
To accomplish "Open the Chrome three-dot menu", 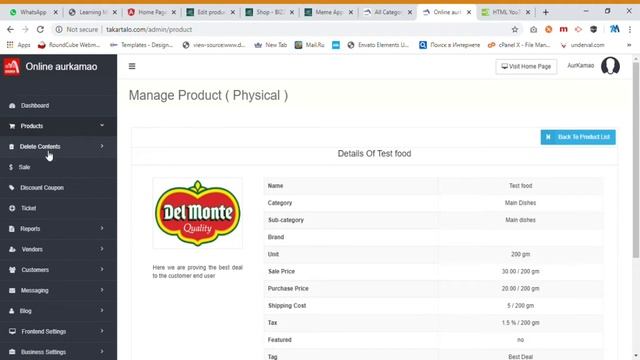I will [630, 29].
